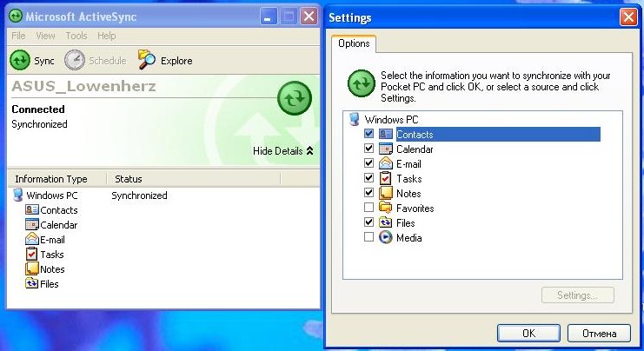644x351 pixels.
Task: Click the Information Type column header
Action: click(x=57, y=179)
